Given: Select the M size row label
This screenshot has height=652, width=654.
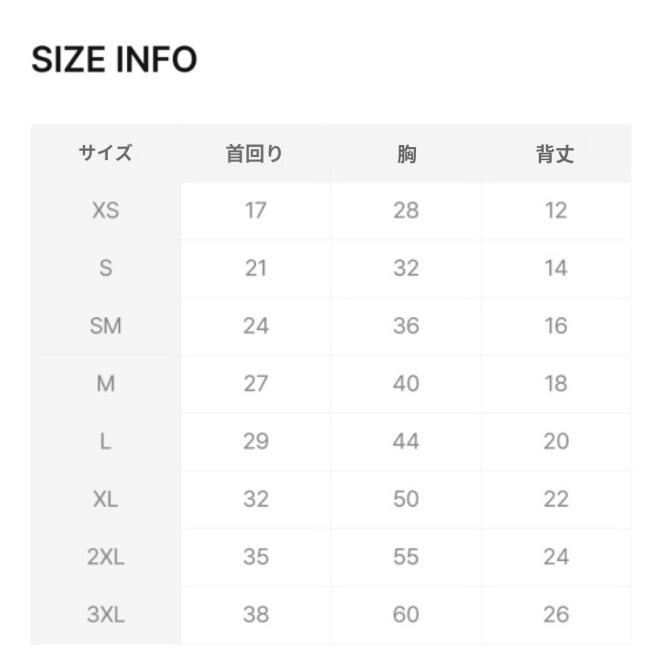Looking at the screenshot, I should coord(105,384).
